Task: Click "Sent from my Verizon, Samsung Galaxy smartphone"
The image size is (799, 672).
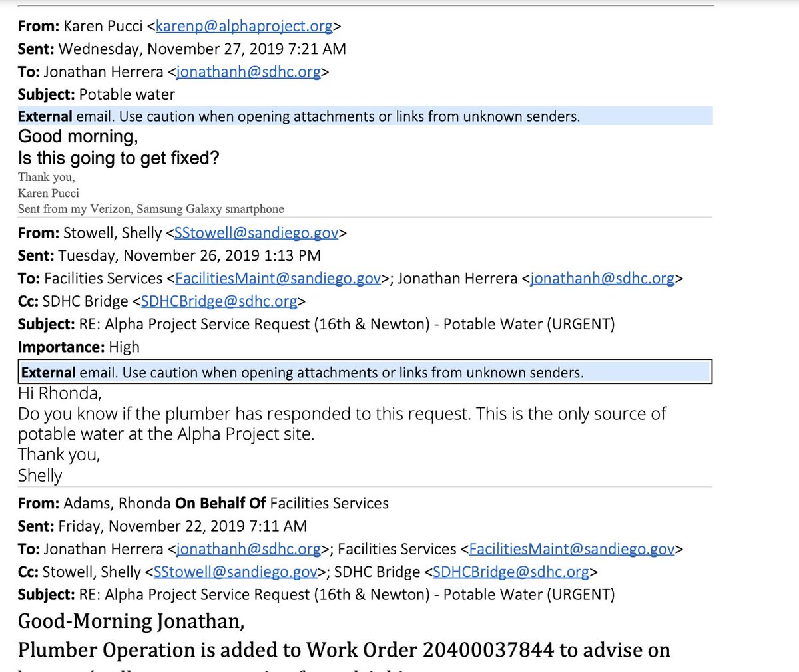Action: 151,209
